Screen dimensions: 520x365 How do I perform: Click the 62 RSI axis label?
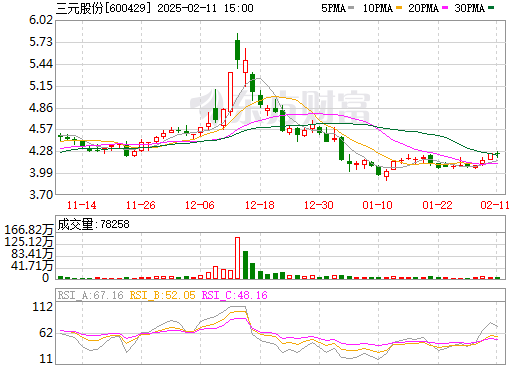[46, 333]
